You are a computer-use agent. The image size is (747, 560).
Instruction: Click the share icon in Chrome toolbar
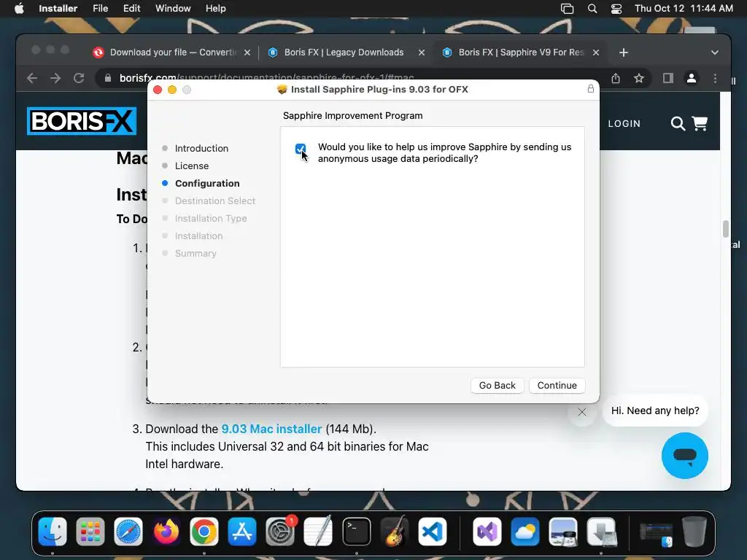pyautogui.click(x=616, y=78)
